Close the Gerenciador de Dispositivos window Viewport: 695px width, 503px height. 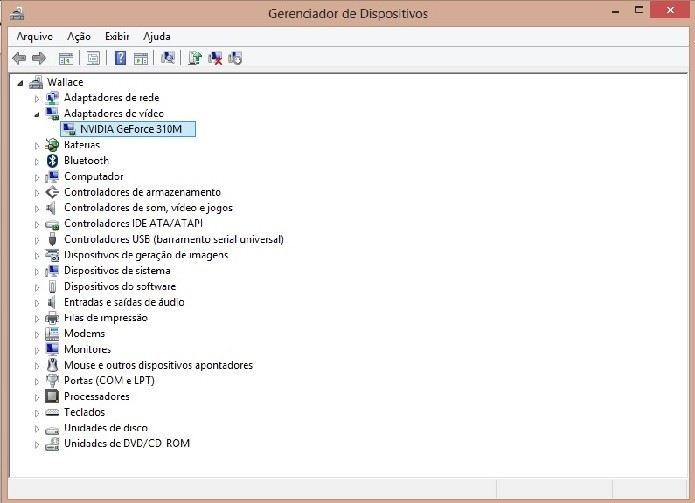click(x=671, y=10)
